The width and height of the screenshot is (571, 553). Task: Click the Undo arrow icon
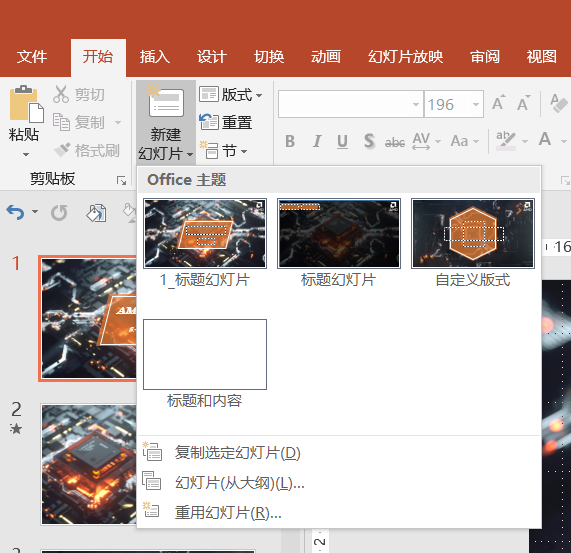point(15,212)
